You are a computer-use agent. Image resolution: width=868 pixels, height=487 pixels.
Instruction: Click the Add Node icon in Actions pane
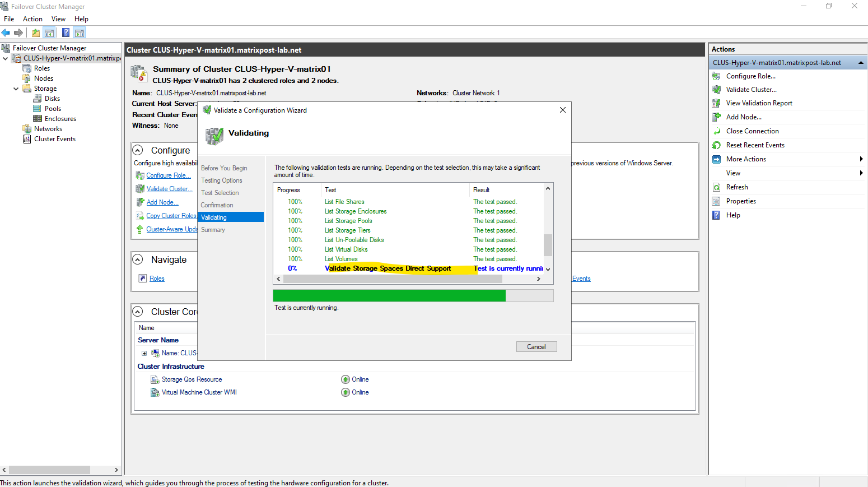click(716, 117)
